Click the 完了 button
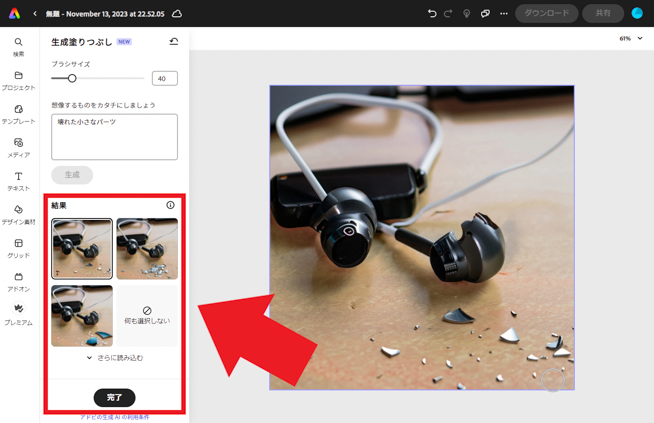Screen dimensions: 654x423 [114, 397]
